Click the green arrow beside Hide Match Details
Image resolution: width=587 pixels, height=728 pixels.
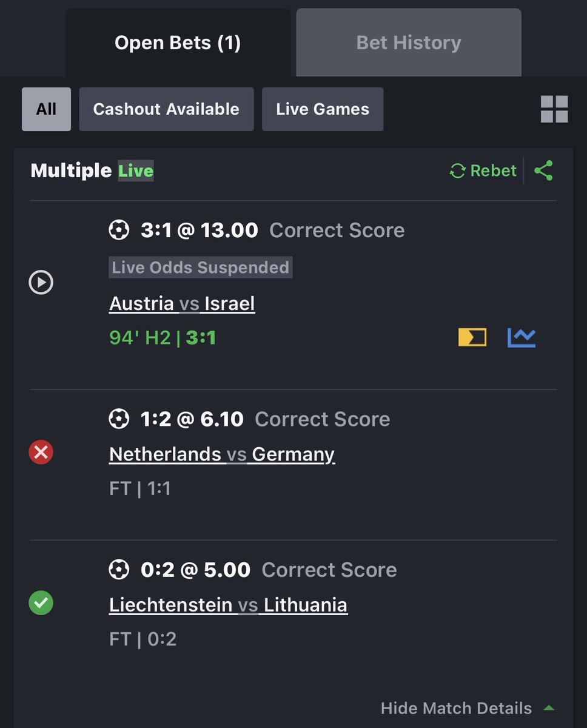pos(549,708)
